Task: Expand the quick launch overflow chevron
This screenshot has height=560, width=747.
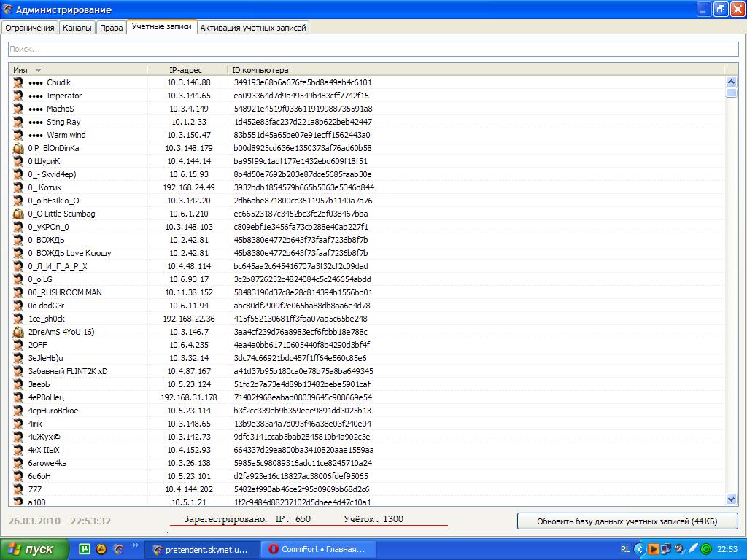Action: [x=136, y=545]
